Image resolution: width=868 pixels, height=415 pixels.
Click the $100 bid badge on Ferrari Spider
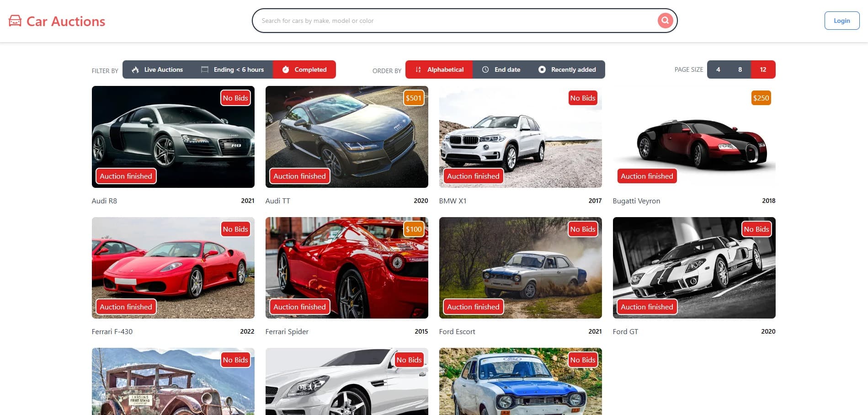[414, 229]
